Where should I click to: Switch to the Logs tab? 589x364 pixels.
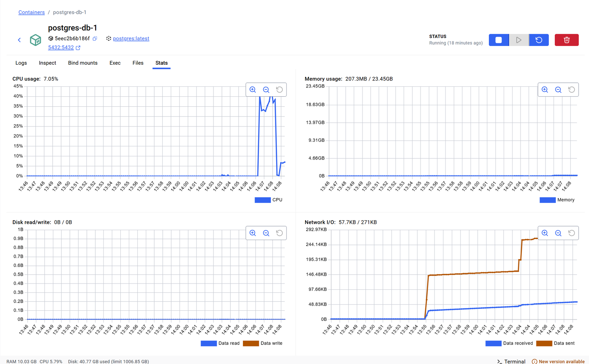[21, 63]
